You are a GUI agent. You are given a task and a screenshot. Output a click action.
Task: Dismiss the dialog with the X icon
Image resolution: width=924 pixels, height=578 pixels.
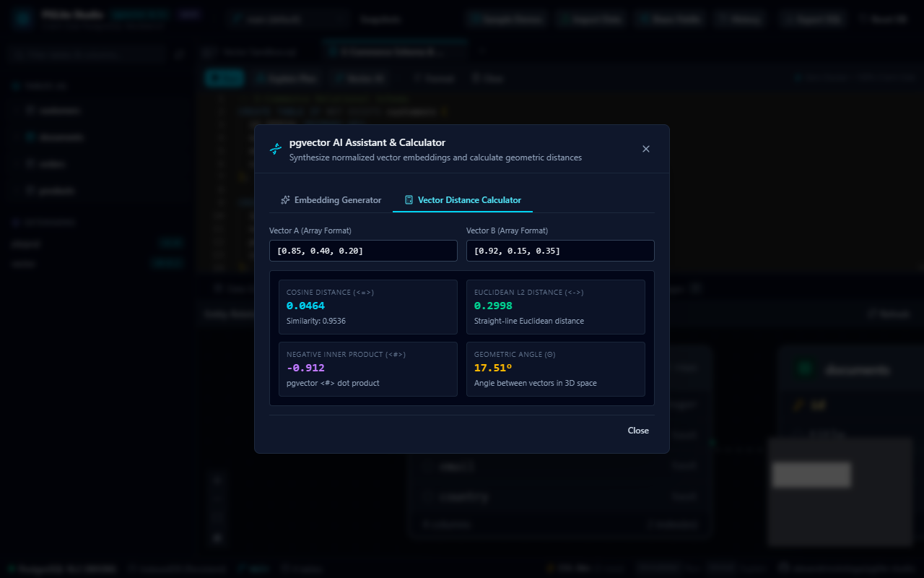646,149
